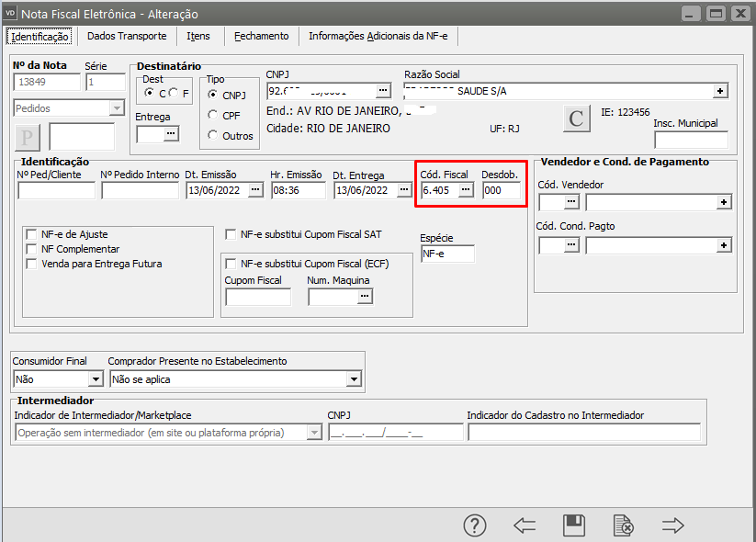Click the plus button beside Cód. Vendedor

point(724,201)
